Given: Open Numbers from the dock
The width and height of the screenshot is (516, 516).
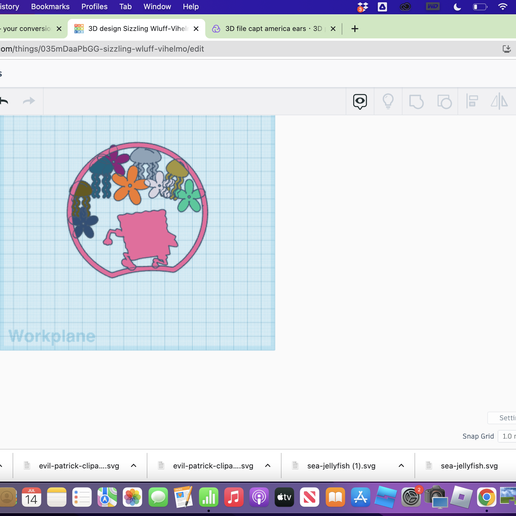Looking at the screenshot, I should tap(209, 497).
